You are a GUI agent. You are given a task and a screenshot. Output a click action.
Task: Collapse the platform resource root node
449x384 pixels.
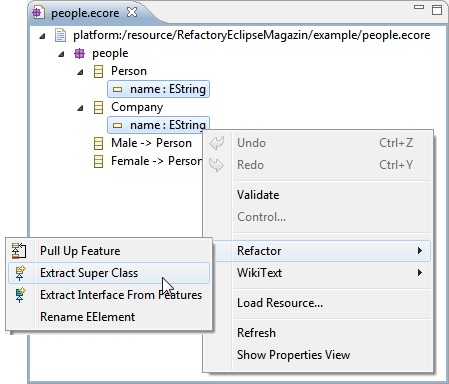[x=42, y=36]
